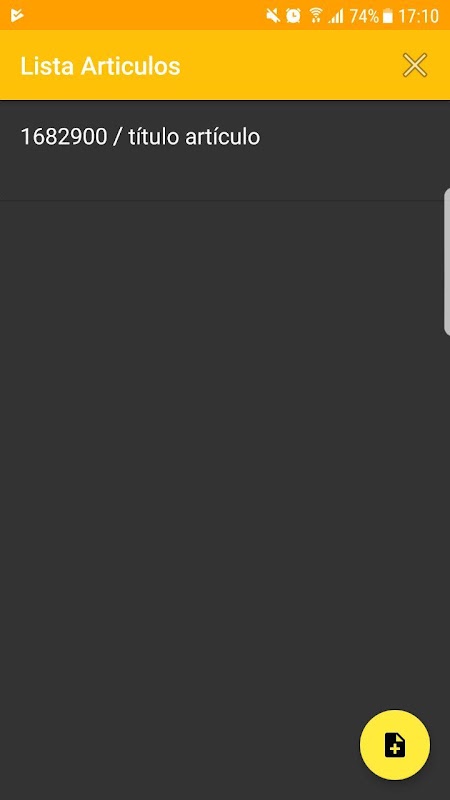Tap the document-plus symbol inside yellow circle

395,745
